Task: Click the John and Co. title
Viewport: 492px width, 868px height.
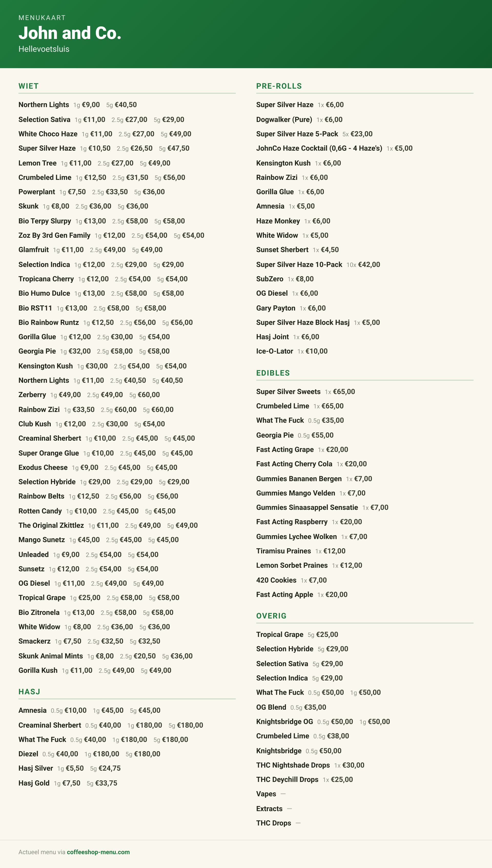Action: (70, 33)
